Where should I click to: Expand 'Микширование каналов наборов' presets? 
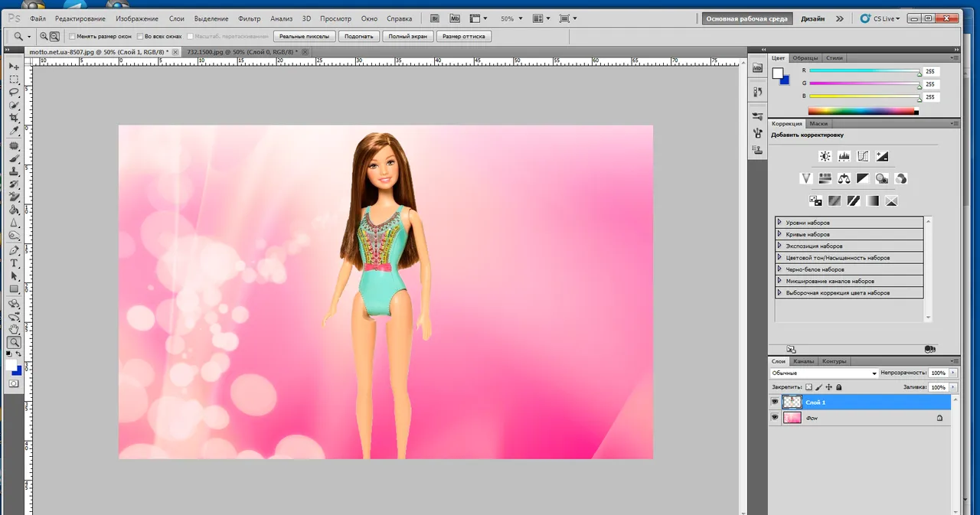pos(779,281)
